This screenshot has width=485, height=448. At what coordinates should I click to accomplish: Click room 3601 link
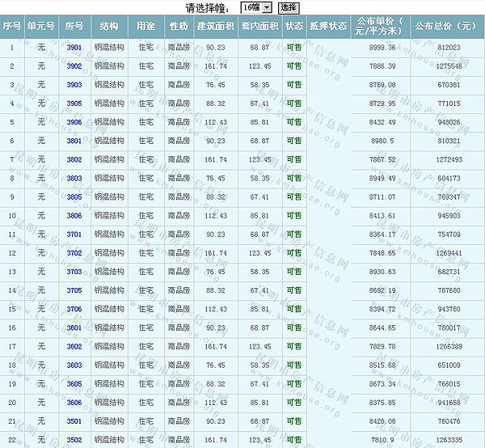(74, 328)
